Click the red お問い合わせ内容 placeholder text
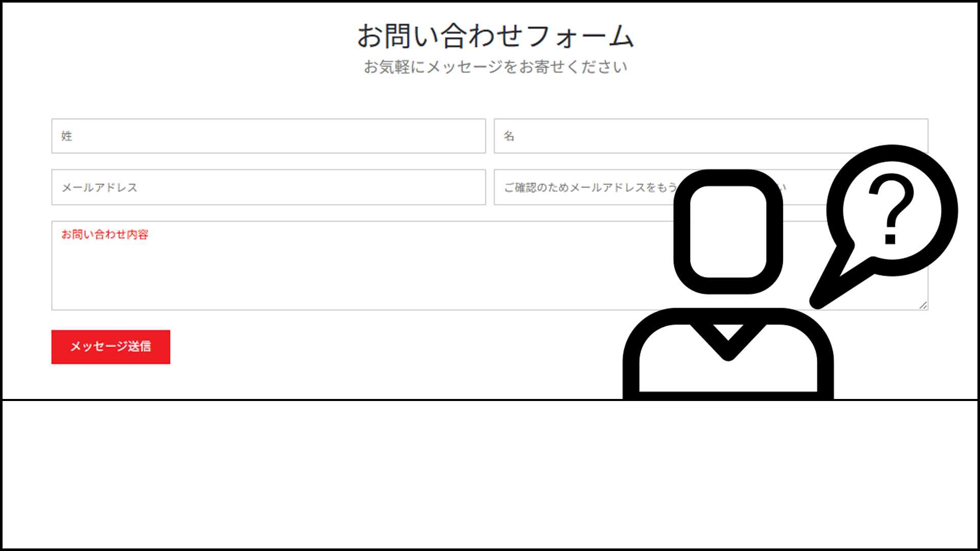980x551 pixels. click(105, 235)
